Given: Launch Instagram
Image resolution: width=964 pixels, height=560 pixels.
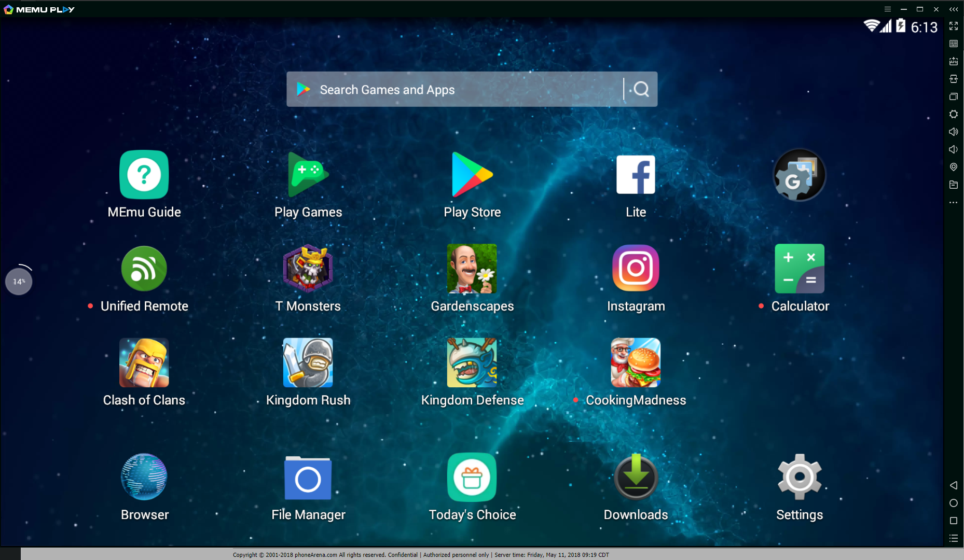Looking at the screenshot, I should pyautogui.click(x=636, y=269).
